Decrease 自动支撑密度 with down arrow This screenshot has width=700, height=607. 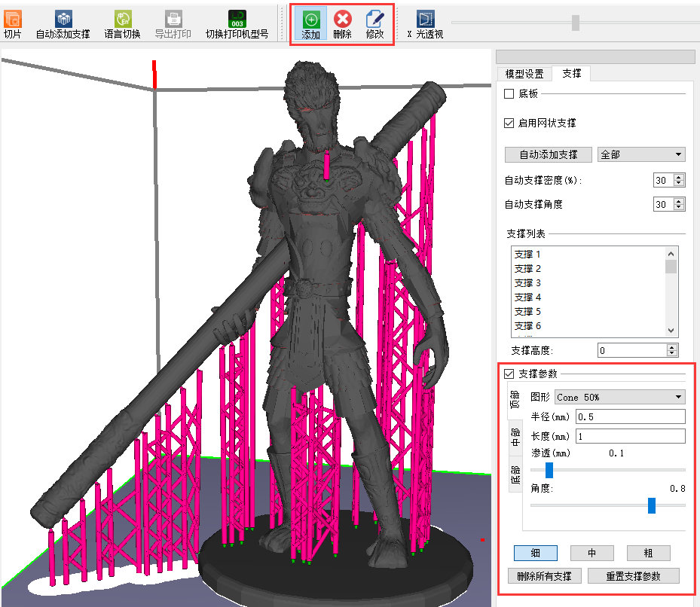(679, 184)
